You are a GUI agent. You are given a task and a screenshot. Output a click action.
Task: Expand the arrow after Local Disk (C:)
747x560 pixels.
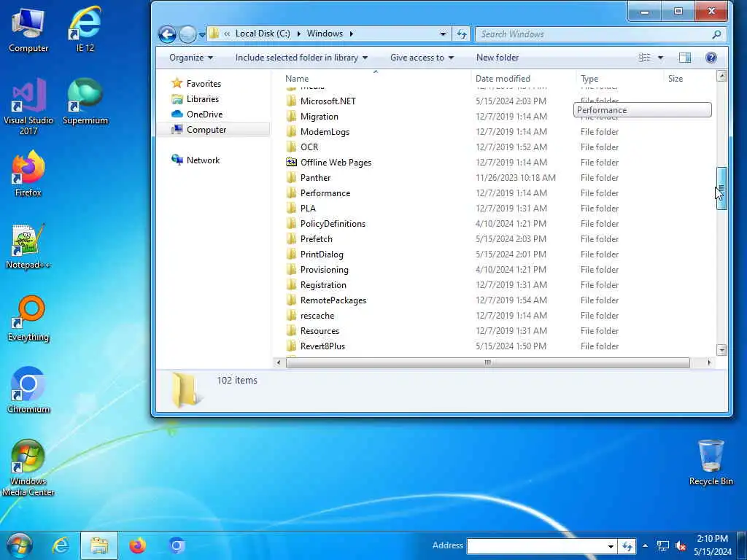click(298, 34)
